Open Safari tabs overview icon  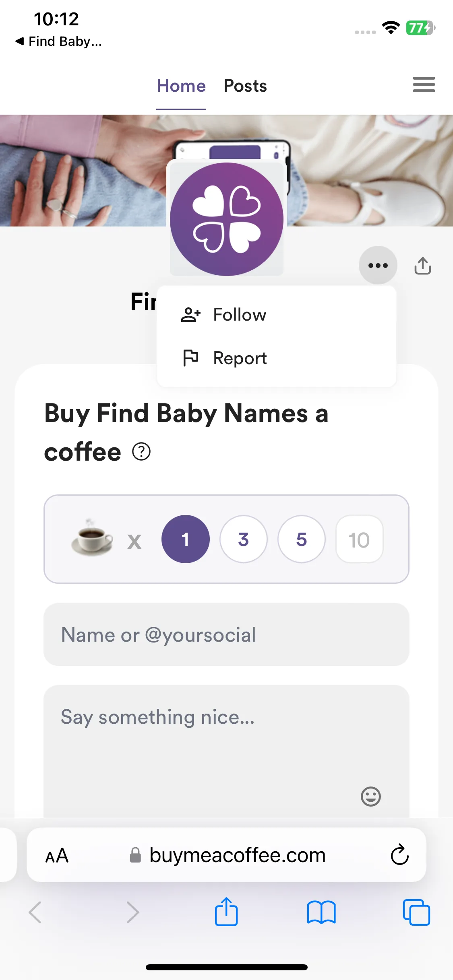click(416, 912)
